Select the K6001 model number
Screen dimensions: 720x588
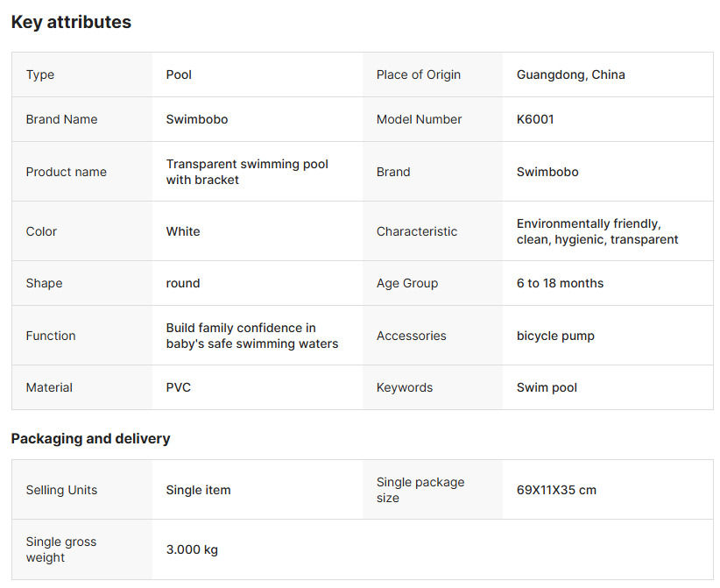click(534, 119)
